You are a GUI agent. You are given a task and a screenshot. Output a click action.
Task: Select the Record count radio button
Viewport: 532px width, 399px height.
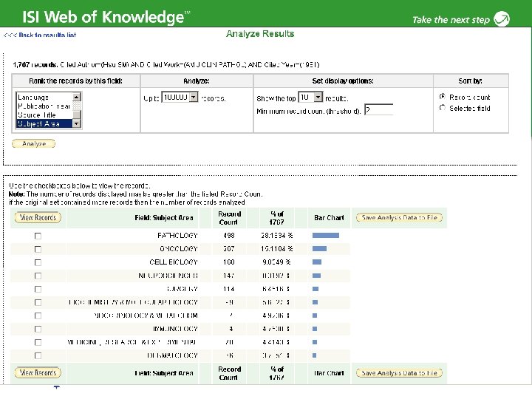point(443,97)
